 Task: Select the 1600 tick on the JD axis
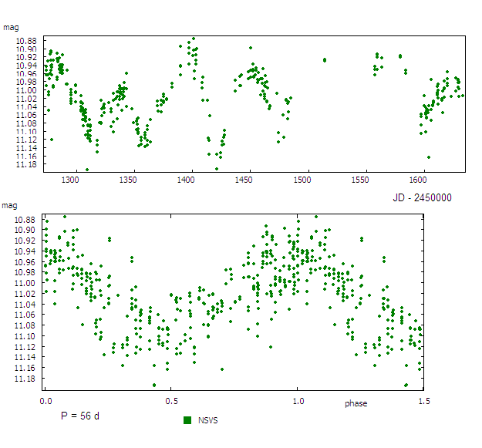pyautogui.click(x=423, y=180)
